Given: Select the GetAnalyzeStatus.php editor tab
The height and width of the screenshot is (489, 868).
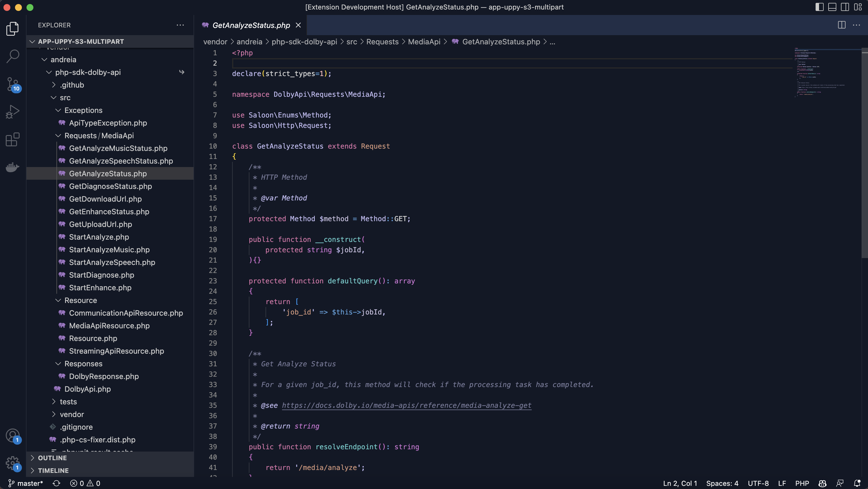Looking at the screenshot, I should 251,25.
